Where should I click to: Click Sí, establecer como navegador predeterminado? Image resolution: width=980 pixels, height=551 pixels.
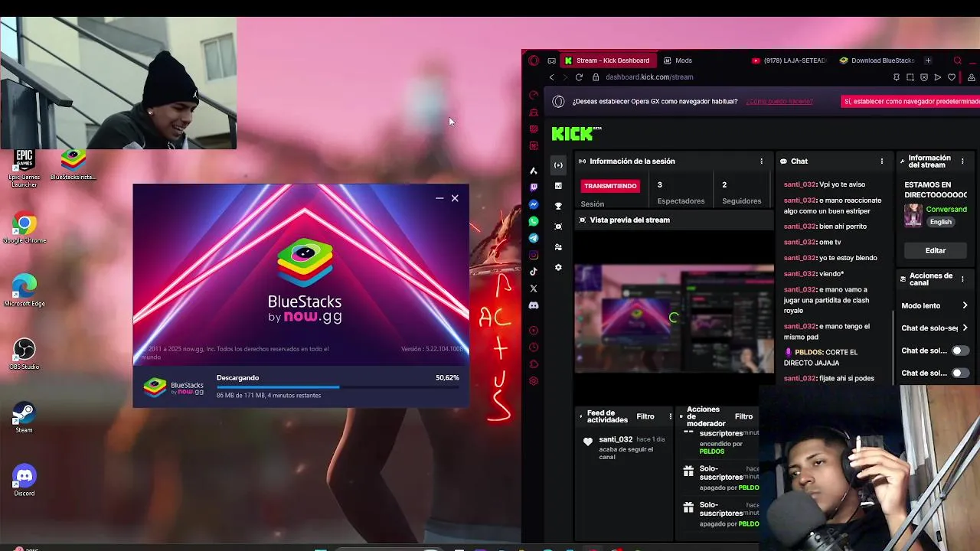[910, 101]
